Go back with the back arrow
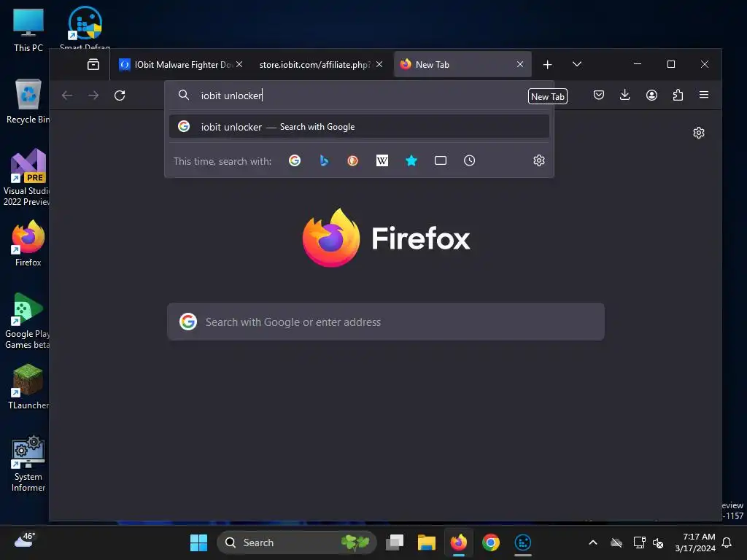 point(67,96)
